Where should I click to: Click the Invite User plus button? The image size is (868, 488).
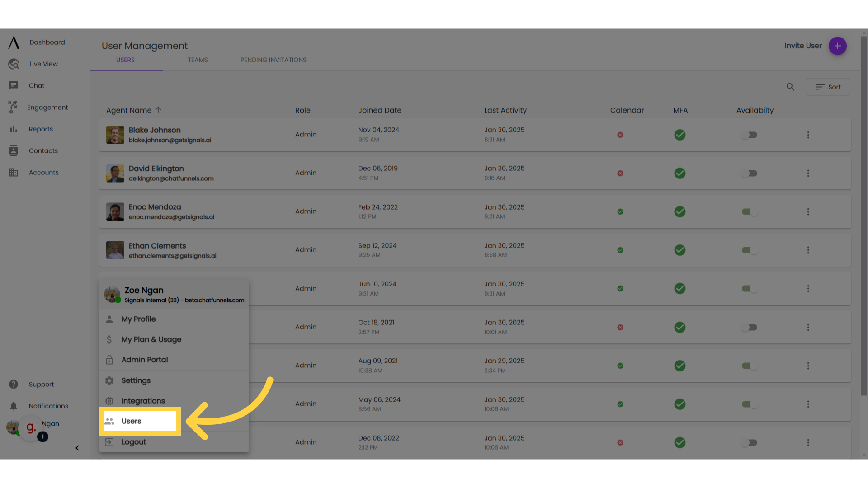tap(837, 46)
